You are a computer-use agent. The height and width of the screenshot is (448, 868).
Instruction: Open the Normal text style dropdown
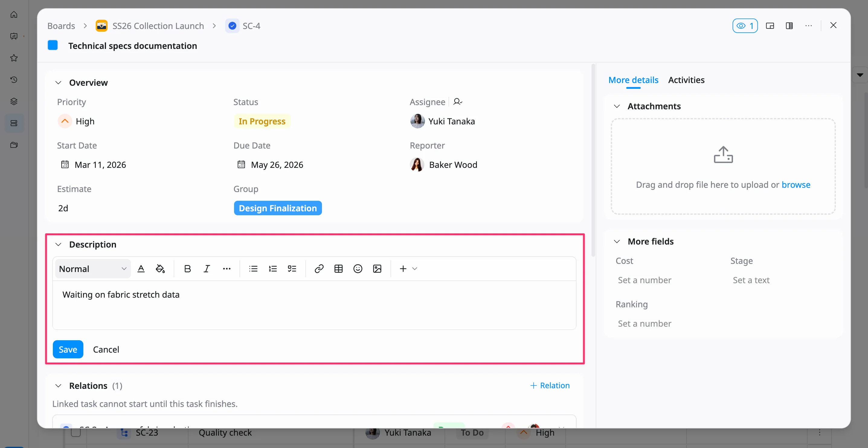pyautogui.click(x=93, y=268)
